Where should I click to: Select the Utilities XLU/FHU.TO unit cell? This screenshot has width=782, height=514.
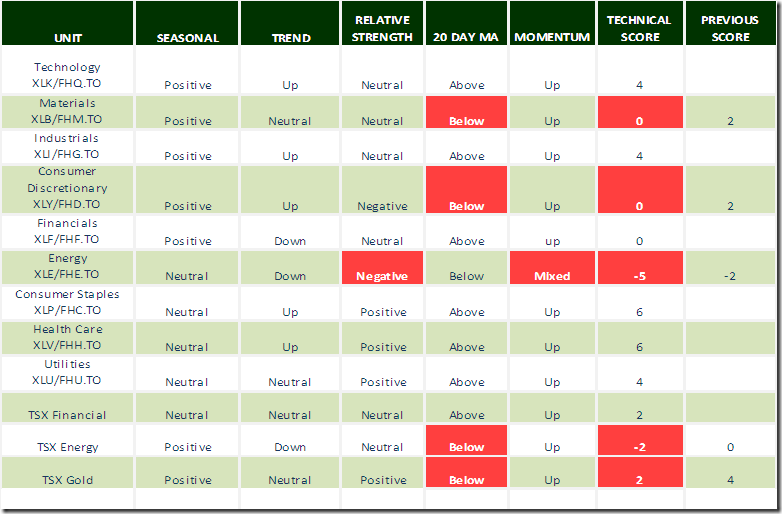tap(66, 372)
